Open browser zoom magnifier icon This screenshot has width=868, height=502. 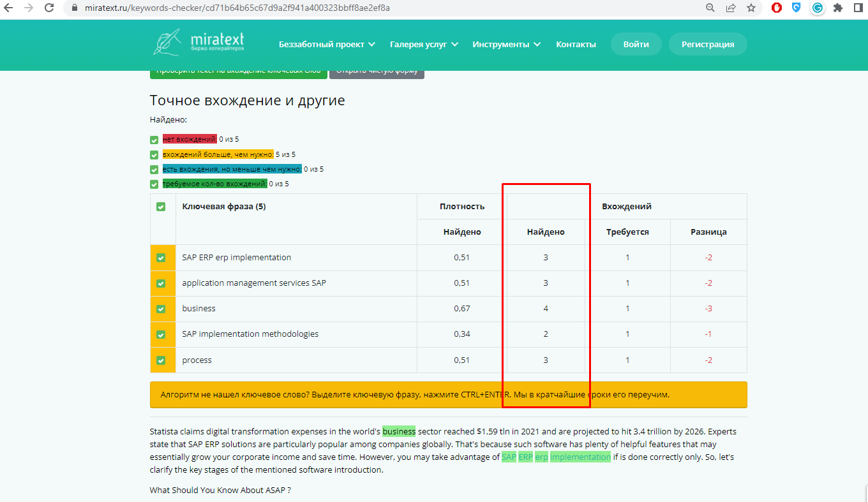pos(710,8)
